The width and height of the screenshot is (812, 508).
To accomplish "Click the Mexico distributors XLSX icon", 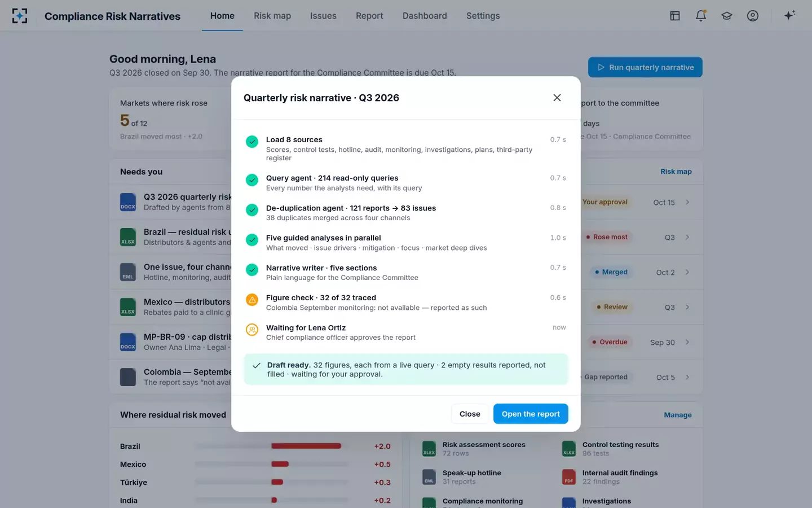I will (x=128, y=307).
